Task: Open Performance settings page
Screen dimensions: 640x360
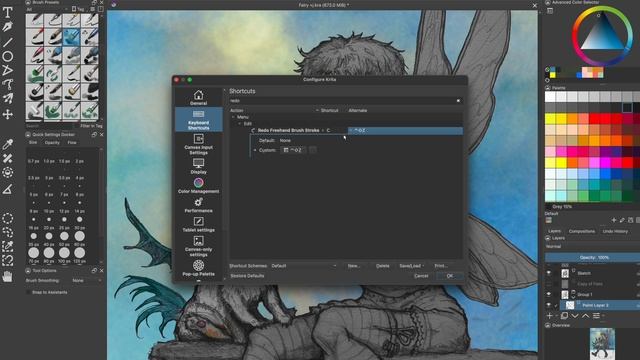Action: click(x=198, y=205)
